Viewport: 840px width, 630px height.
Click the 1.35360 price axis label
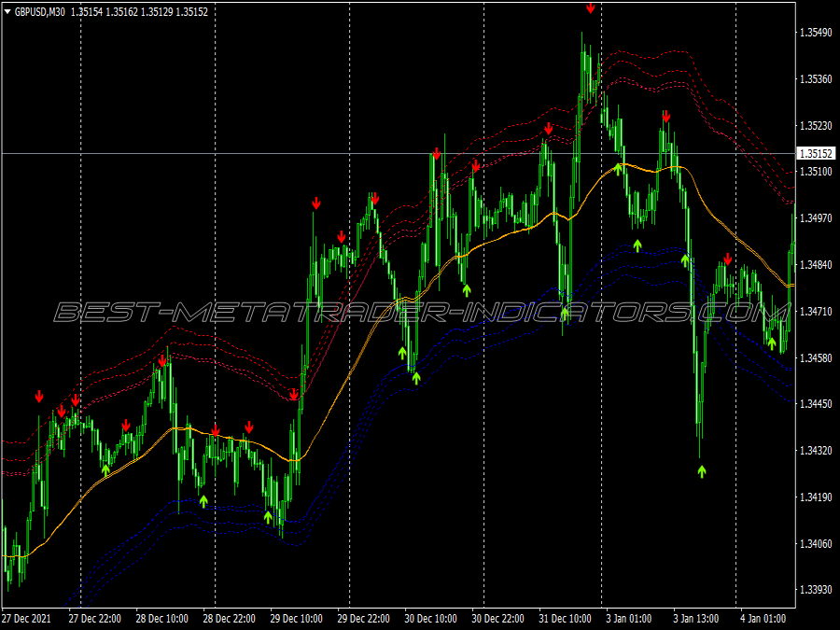816,79
